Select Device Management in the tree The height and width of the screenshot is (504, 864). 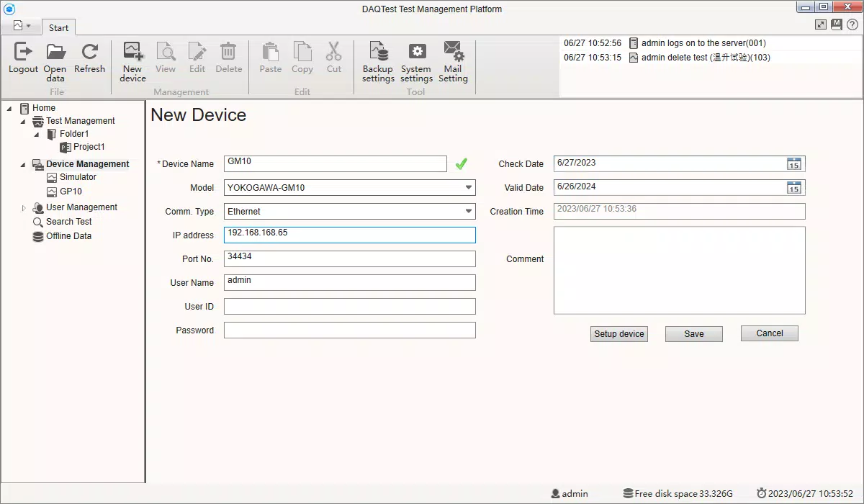point(88,164)
